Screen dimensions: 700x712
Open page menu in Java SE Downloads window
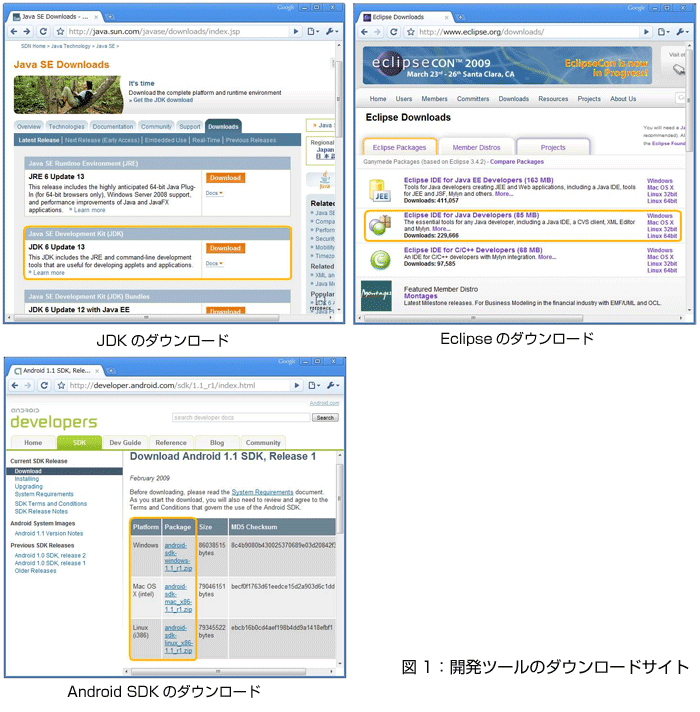coord(313,31)
